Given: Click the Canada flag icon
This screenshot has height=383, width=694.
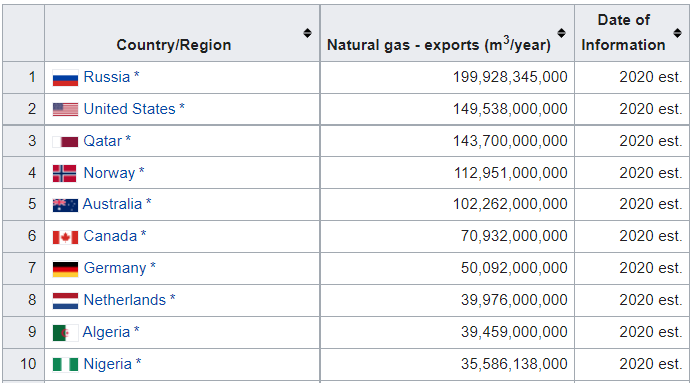Looking at the screenshot, I should 66,237.
